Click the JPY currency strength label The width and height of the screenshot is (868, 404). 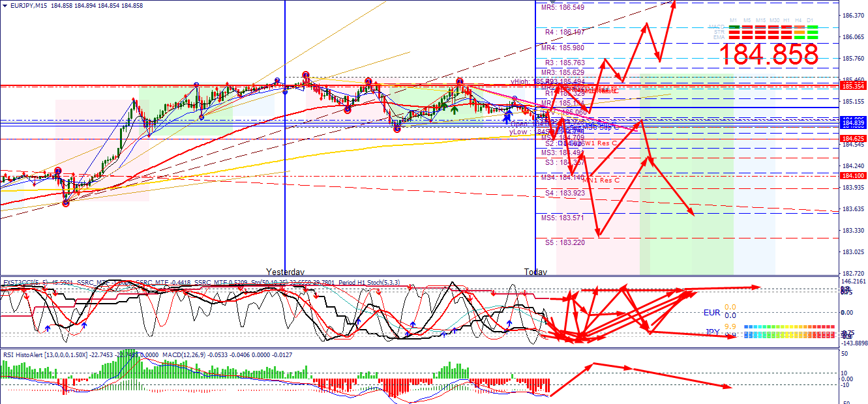[x=713, y=332]
